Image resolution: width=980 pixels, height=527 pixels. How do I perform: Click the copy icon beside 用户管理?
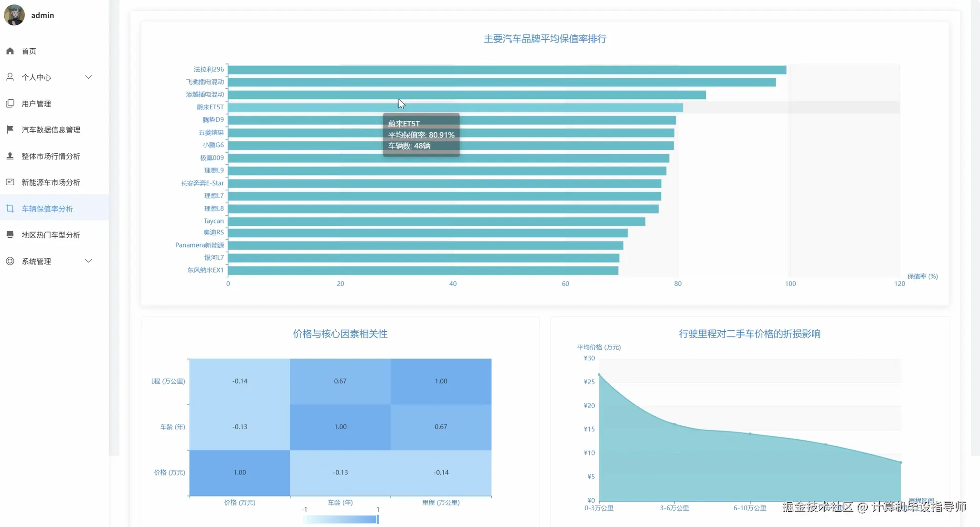(x=10, y=104)
